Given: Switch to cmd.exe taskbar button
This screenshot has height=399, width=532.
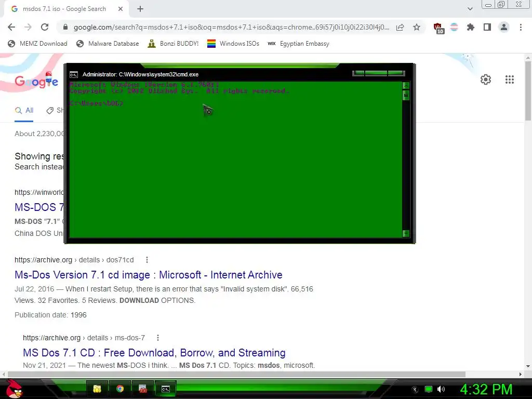Looking at the screenshot, I should click(x=166, y=389).
